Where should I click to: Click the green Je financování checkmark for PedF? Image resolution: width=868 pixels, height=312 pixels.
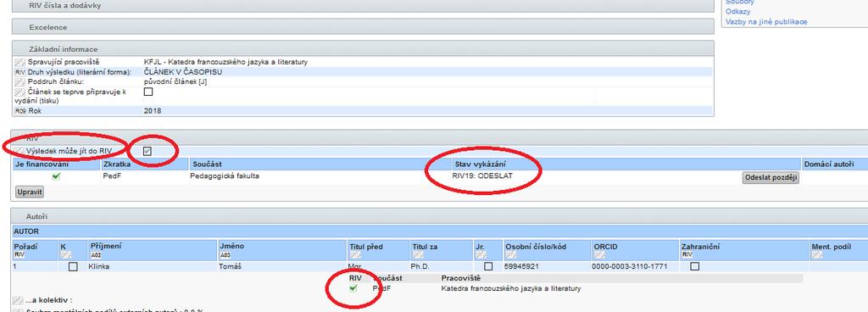56,176
